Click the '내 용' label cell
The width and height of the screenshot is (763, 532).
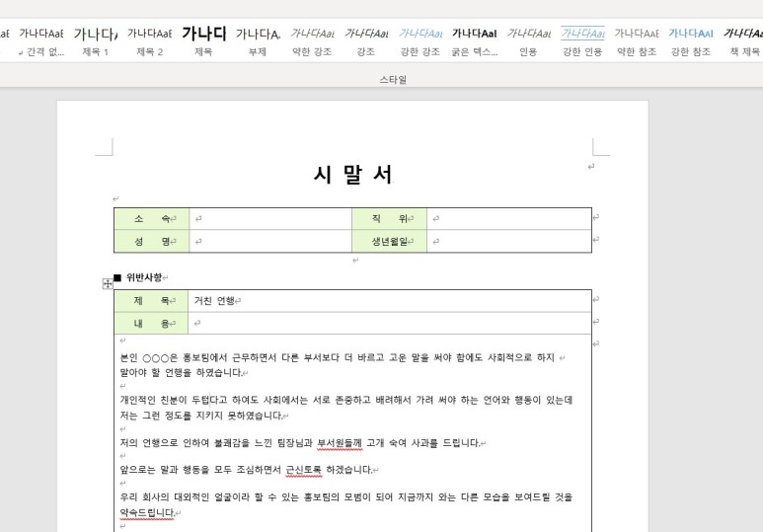point(151,324)
